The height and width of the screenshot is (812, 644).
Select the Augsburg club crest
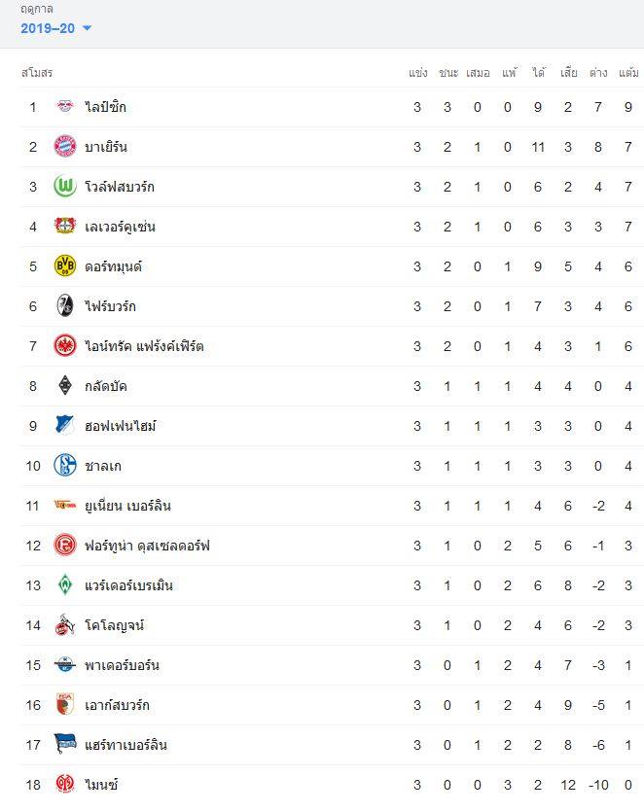pyautogui.click(x=65, y=704)
